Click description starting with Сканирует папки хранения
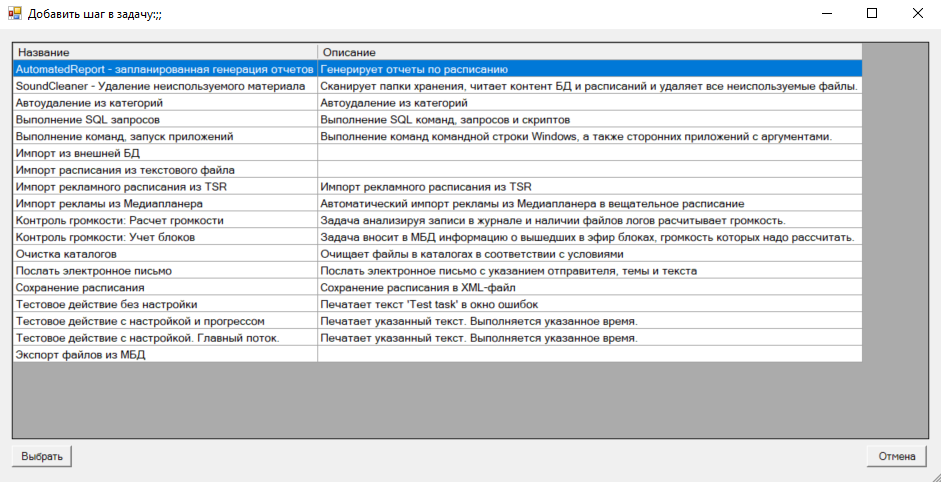This screenshot has width=941, height=482. pos(589,86)
